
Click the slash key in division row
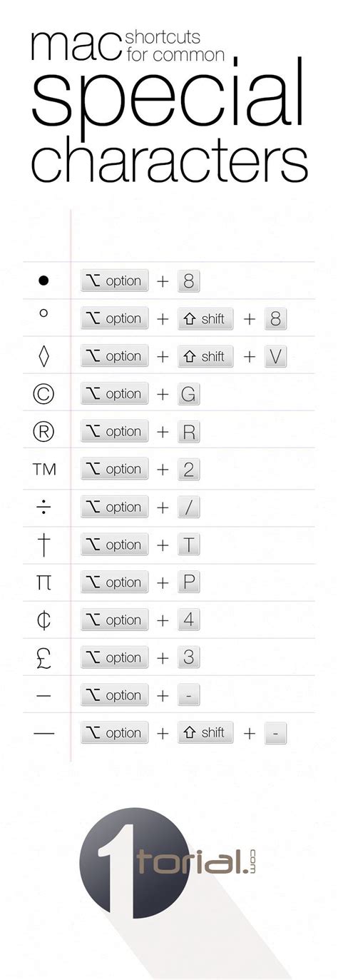[x=188, y=507]
